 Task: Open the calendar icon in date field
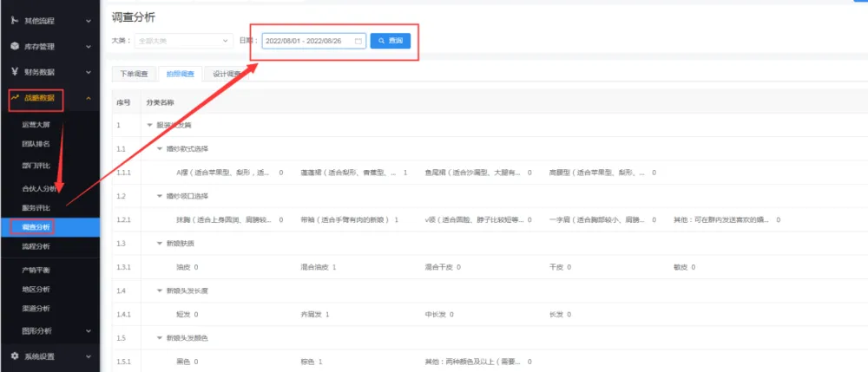click(358, 41)
